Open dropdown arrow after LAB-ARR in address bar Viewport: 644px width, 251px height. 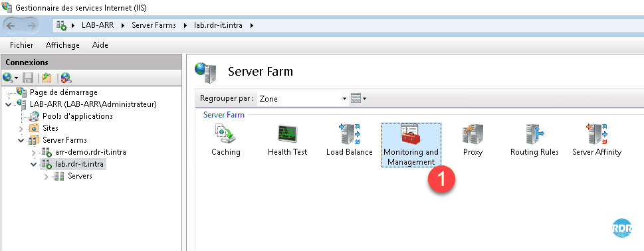(123, 25)
